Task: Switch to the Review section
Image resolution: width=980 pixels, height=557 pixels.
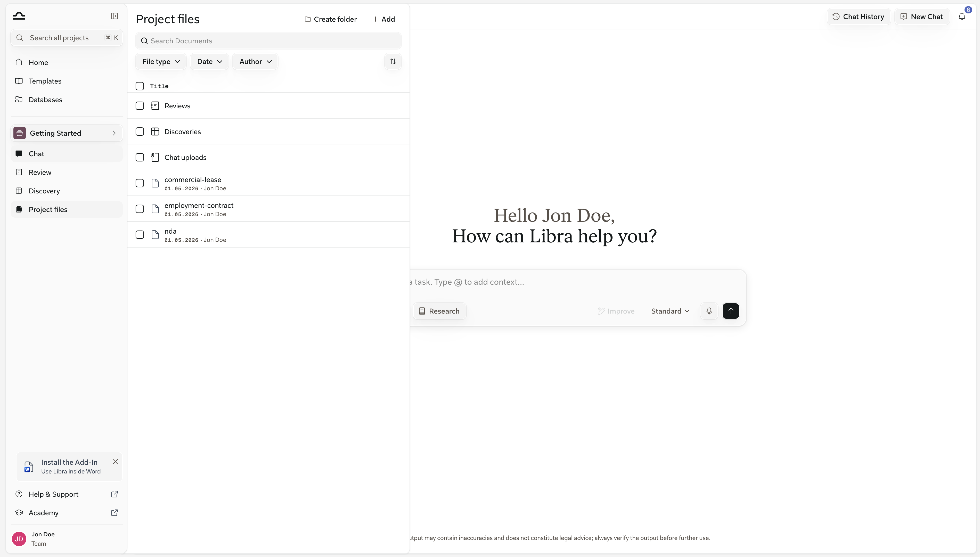Action: point(67,172)
